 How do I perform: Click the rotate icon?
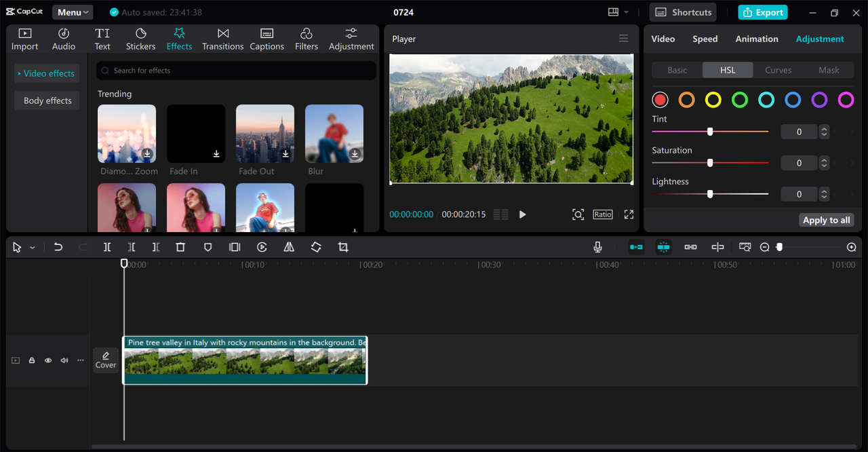316,247
